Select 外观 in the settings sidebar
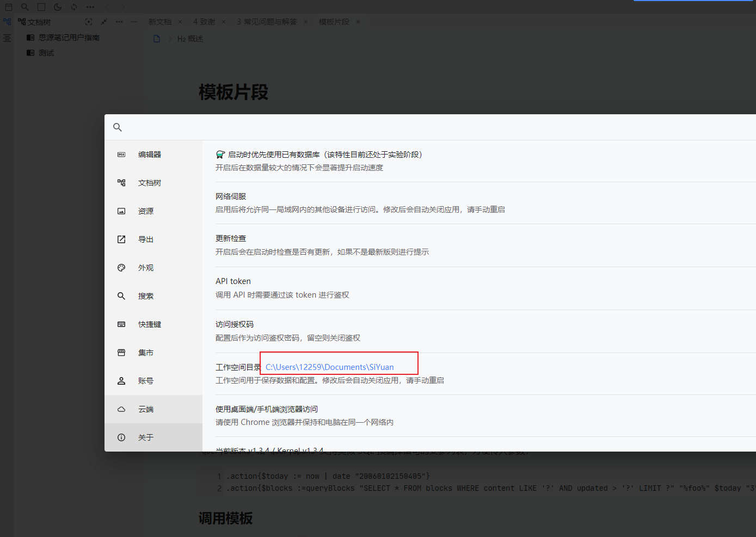The image size is (756, 537). click(145, 268)
